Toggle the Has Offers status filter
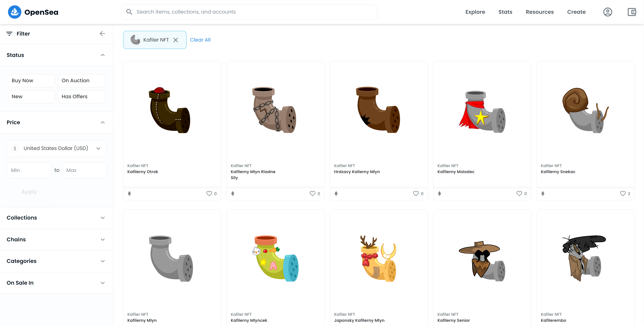The height and width of the screenshot is (326, 644). pyautogui.click(x=82, y=96)
